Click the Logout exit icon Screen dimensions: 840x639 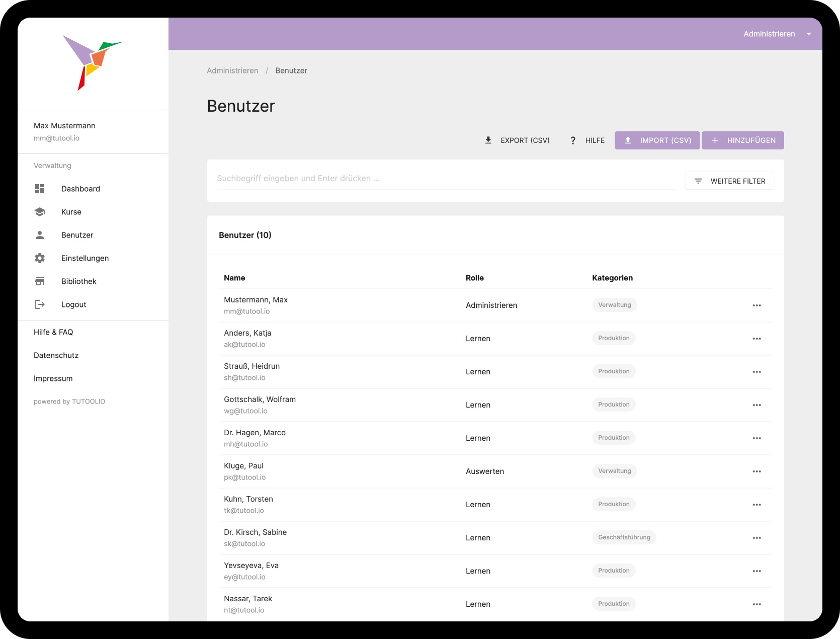click(40, 304)
